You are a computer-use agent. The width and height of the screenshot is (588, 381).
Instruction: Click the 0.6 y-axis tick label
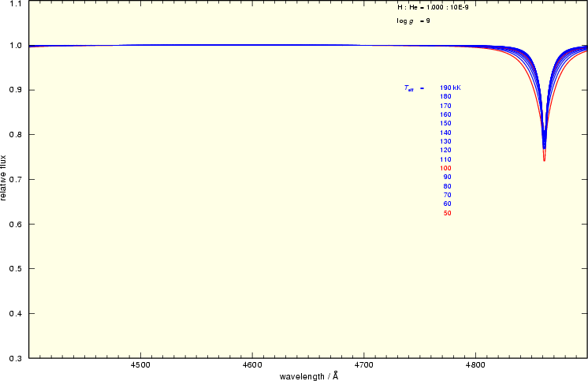pos(16,224)
